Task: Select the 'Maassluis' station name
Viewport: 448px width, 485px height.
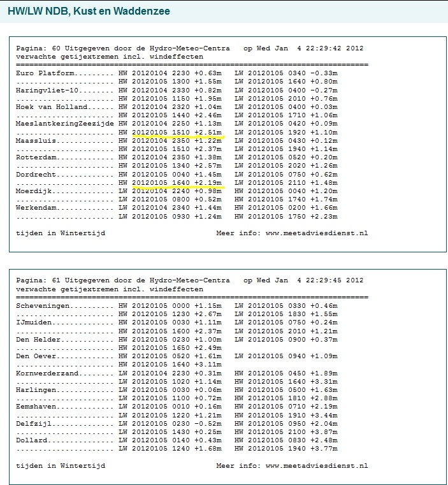Action: (36, 141)
